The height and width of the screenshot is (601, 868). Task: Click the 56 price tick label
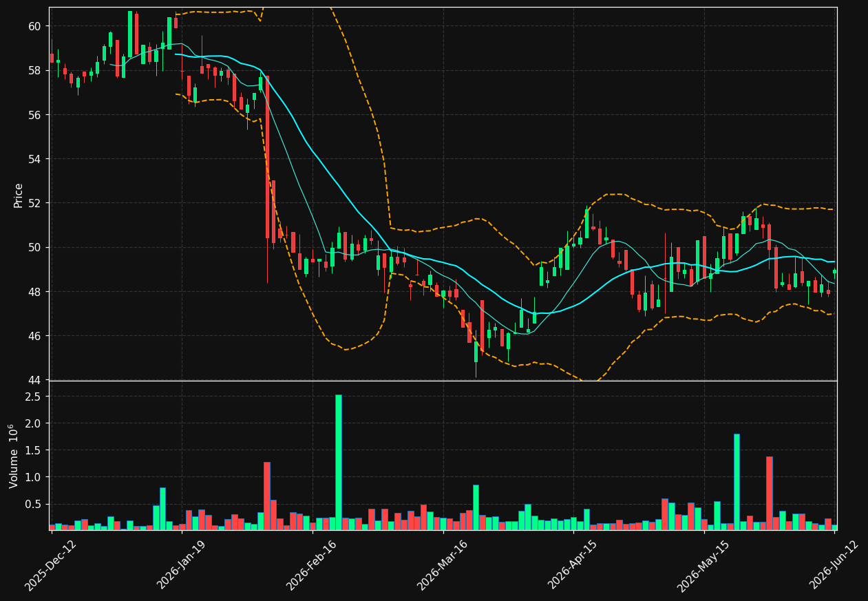(35, 115)
